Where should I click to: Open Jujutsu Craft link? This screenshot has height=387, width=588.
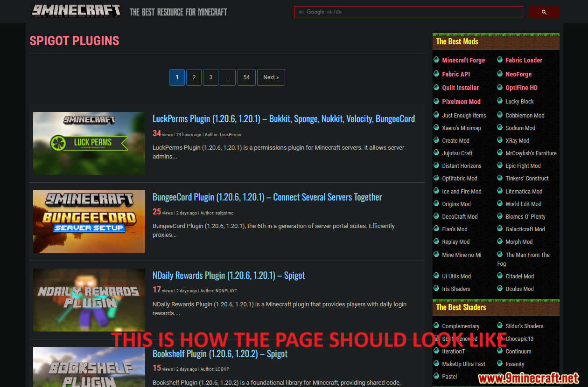[x=457, y=153]
